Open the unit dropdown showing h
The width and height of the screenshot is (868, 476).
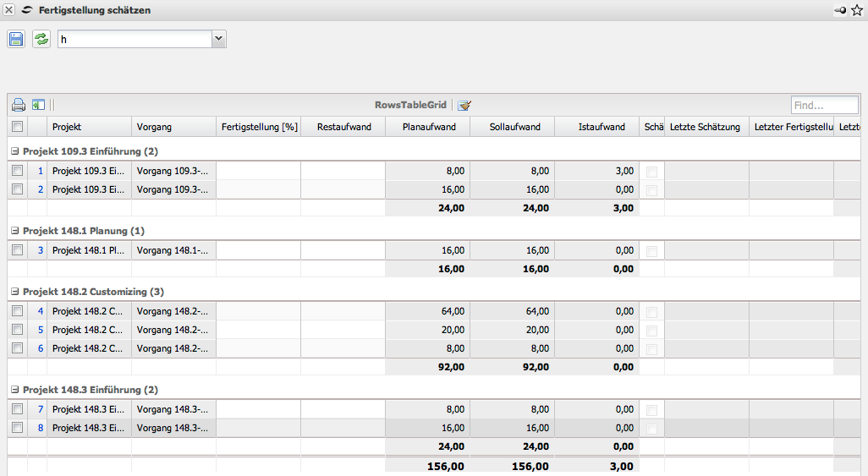pos(218,39)
